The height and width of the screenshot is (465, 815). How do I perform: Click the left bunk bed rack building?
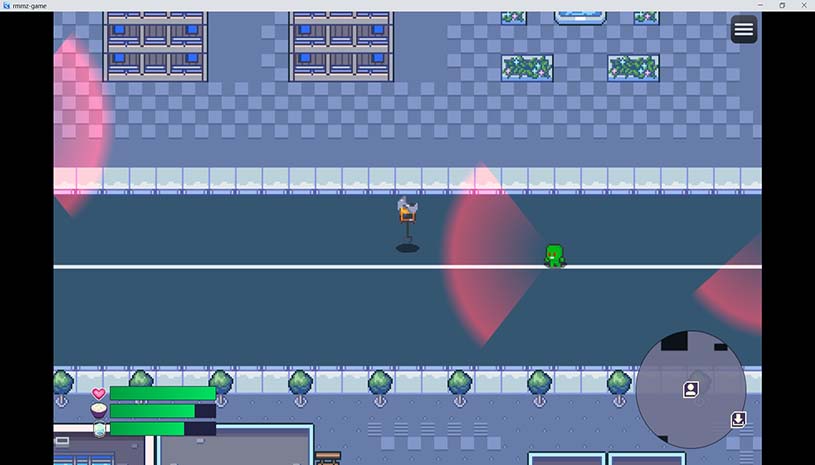pyautogui.click(x=155, y=46)
